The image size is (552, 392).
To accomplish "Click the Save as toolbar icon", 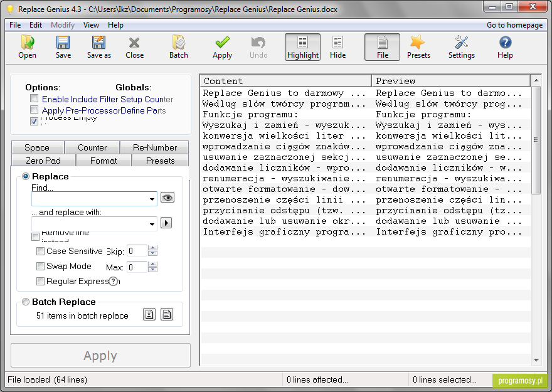I will [x=99, y=47].
